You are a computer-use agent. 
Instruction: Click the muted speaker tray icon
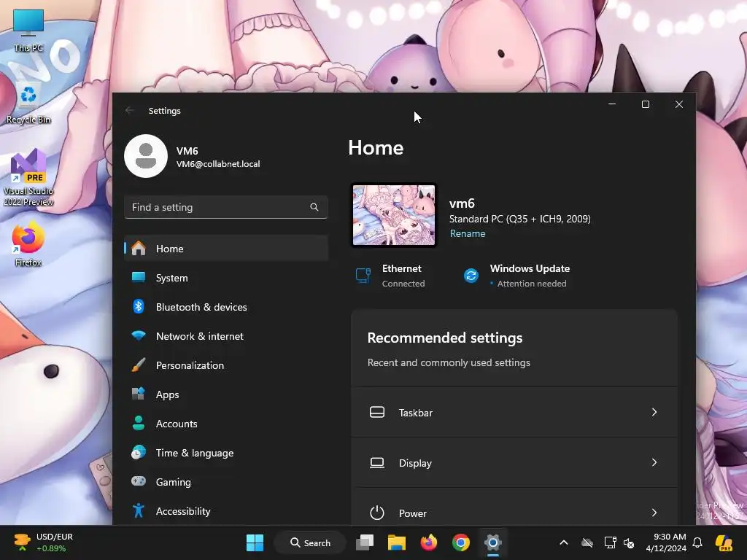click(629, 542)
